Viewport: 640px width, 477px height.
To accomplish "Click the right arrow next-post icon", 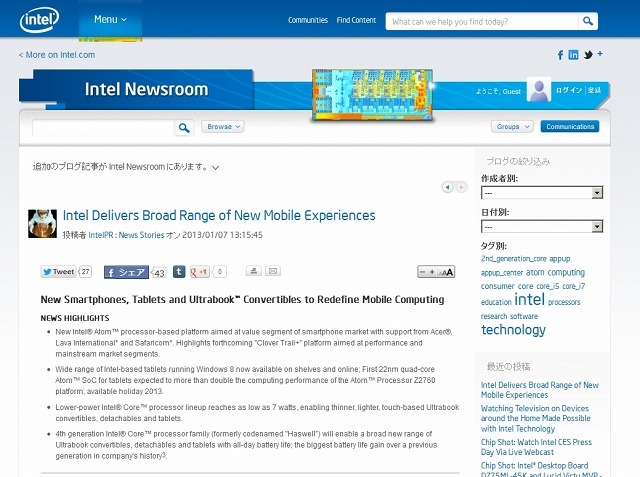I will click(461, 187).
